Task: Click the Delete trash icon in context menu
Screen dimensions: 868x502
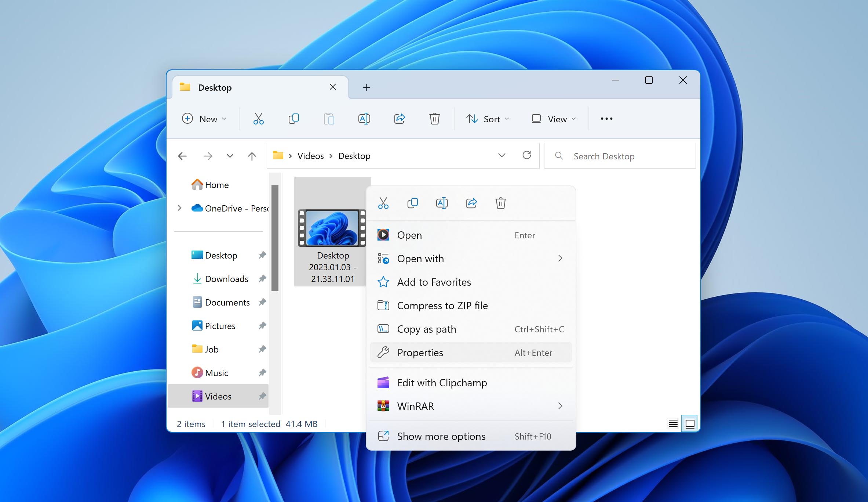Action: (500, 203)
